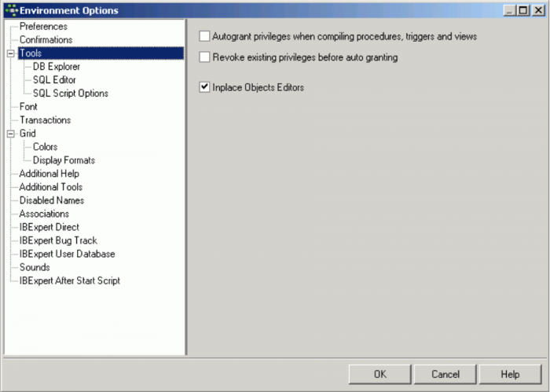Screen dimensions: 550x392
Task: Minimize the Environment Options window
Action: (510, 10)
